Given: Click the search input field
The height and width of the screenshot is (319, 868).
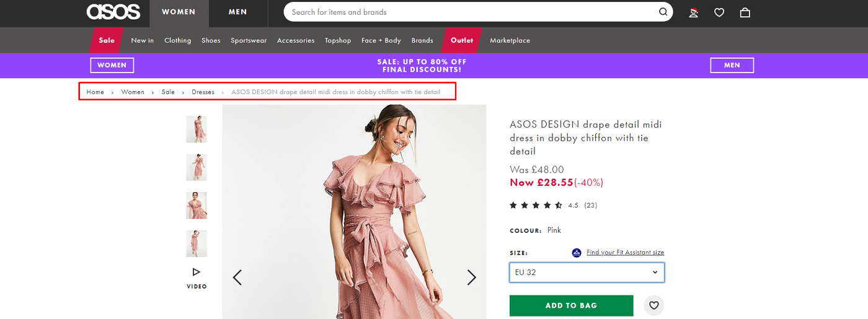Looking at the screenshot, I should coord(471,12).
